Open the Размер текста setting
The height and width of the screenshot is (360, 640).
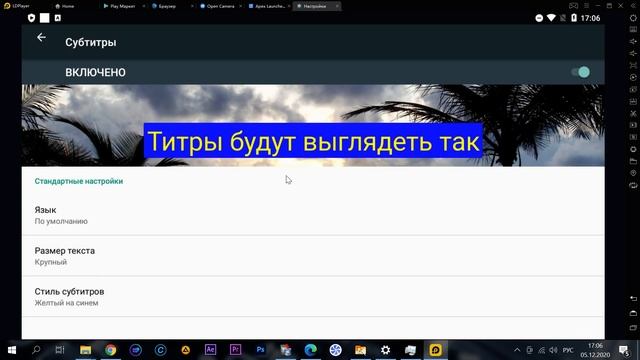tap(313, 256)
